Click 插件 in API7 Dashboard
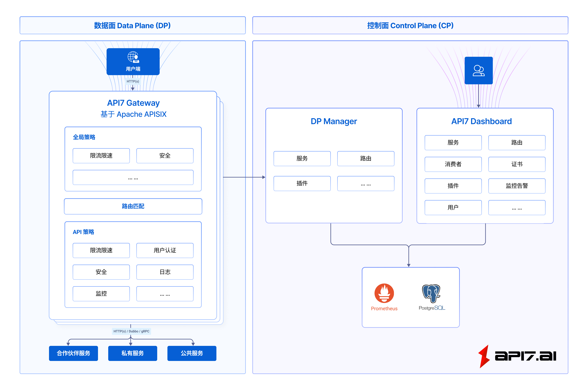The width and height of the screenshot is (588, 392). [x=453, y=186]
